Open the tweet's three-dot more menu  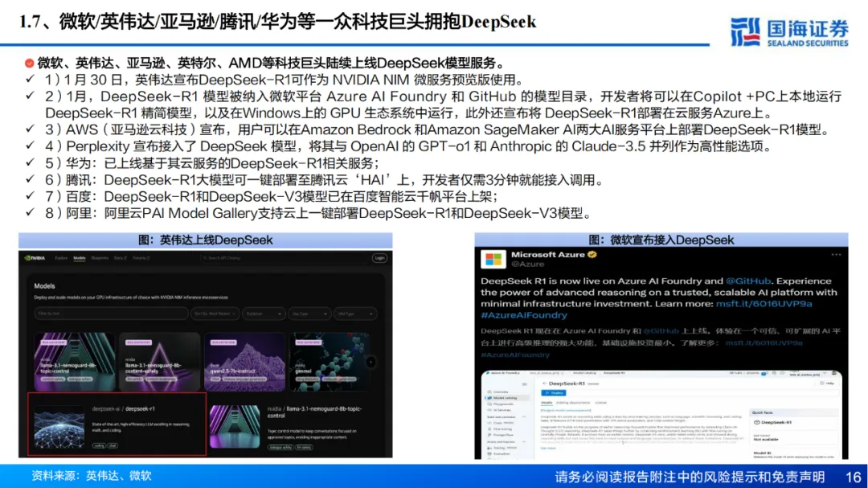coord(836,255)
